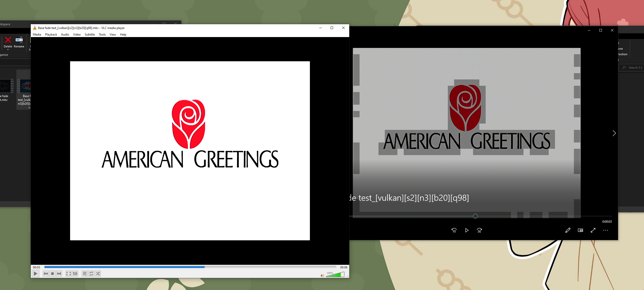Skip to next media in VLC
Viewport: 644px width, 290px height.
pyautogui.click(x=59, y=274)
